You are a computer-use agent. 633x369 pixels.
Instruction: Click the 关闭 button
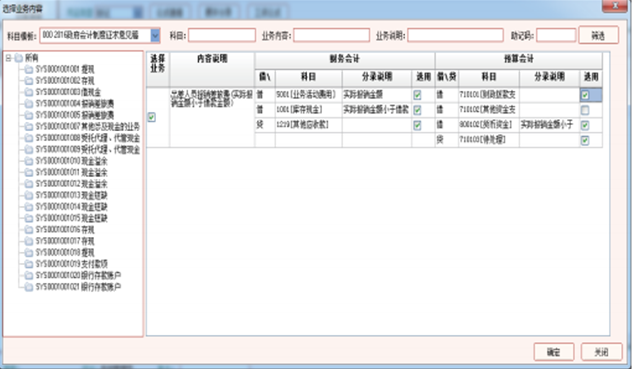point(601,352)
